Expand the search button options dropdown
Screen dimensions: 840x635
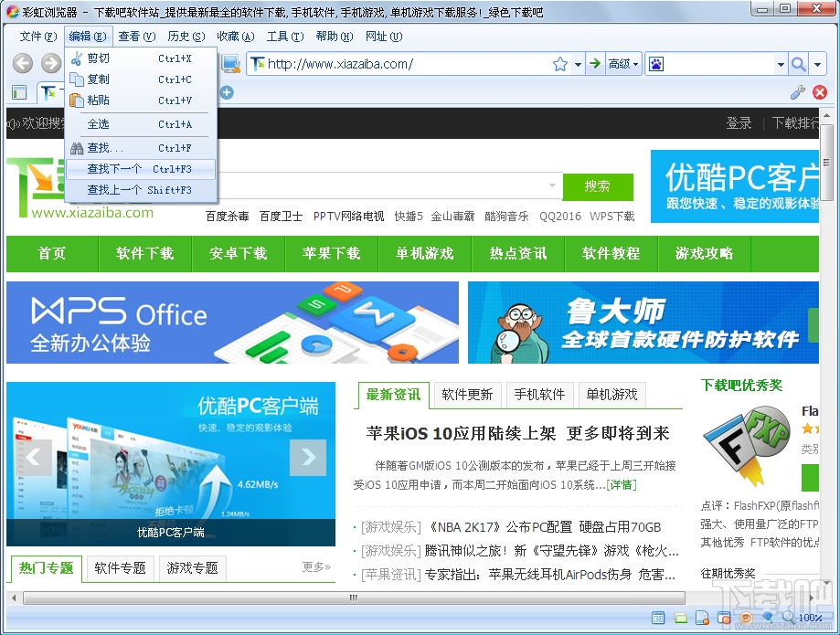[817, 64]
